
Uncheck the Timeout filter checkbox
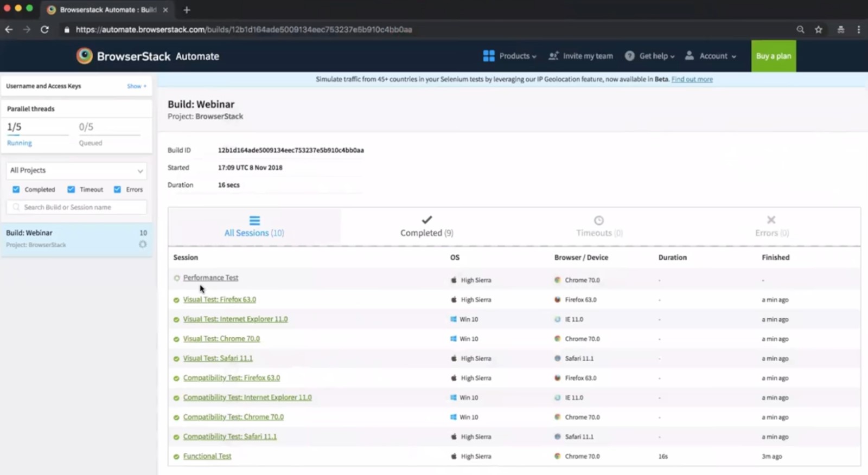(71, 189)
